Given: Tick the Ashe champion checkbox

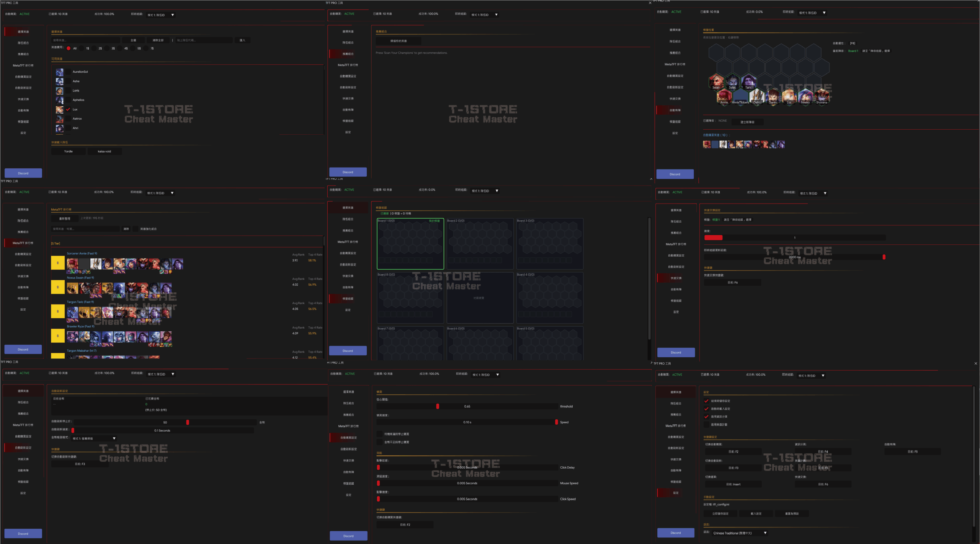Looking at the screenshot, I should (68, 81).
